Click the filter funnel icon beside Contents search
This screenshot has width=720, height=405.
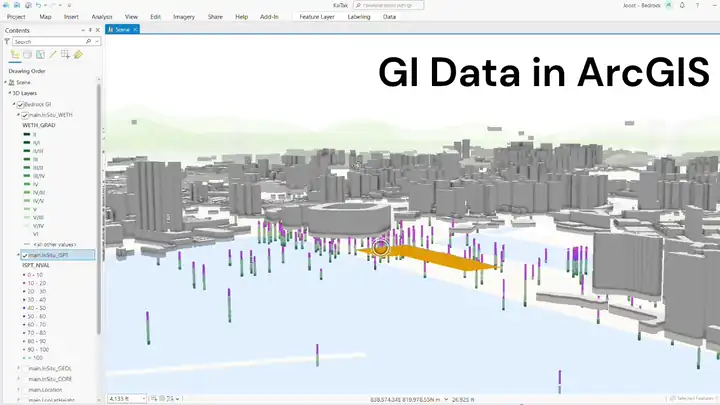point(7,41)
